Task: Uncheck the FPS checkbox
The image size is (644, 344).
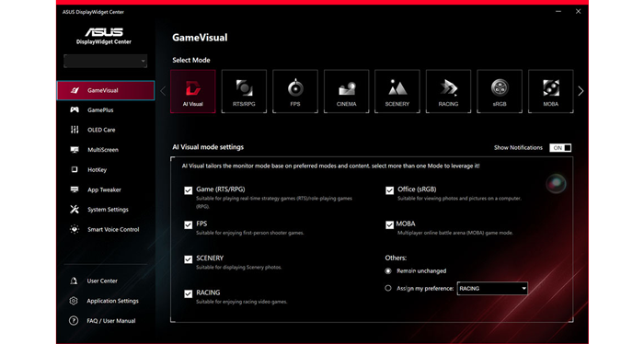Action: tap(188, 225)
